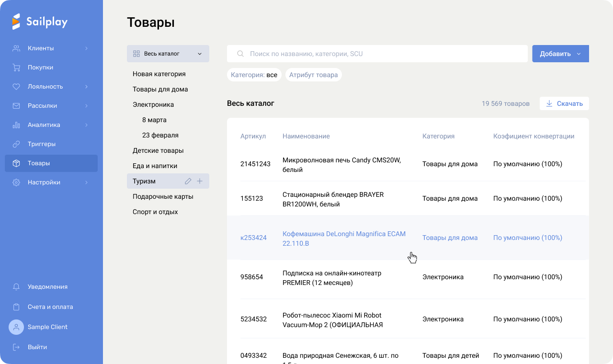
Task: Click the pencil edit icon beside Туризм
Action: [x=188, y=181]
